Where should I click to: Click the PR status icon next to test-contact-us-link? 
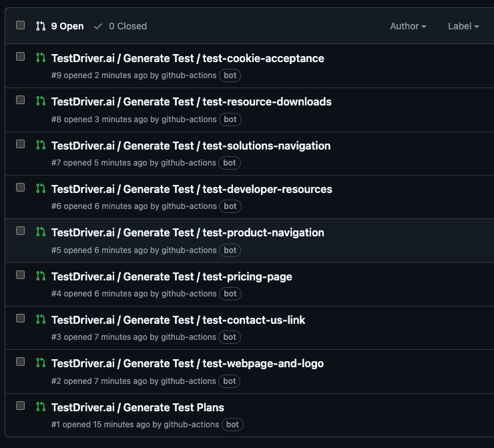(x=41, y=320)
